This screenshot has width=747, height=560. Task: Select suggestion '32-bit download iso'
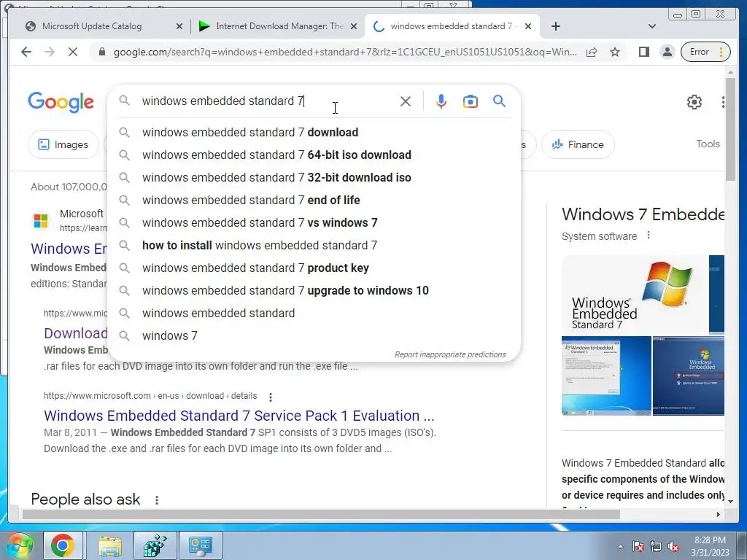click(x=314, y=178)
